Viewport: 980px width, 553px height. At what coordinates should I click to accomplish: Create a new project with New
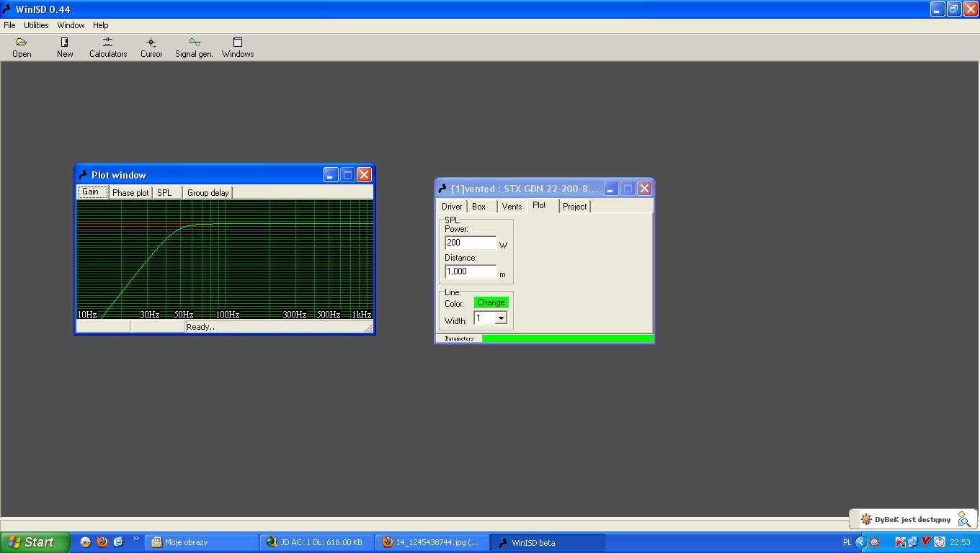point(65,48)
